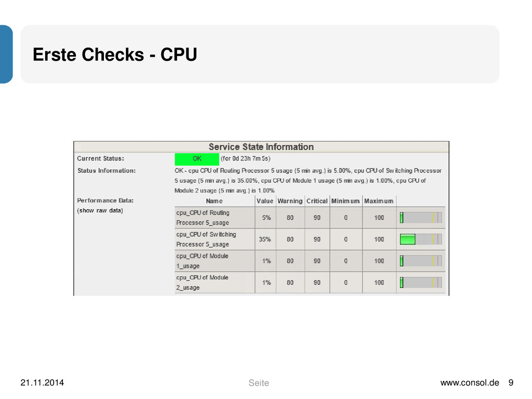Click the Switching Processor 5 usage bar
The height and width of the screenshot is (399, 532).
pyautogui.click(x=421, y=239)
